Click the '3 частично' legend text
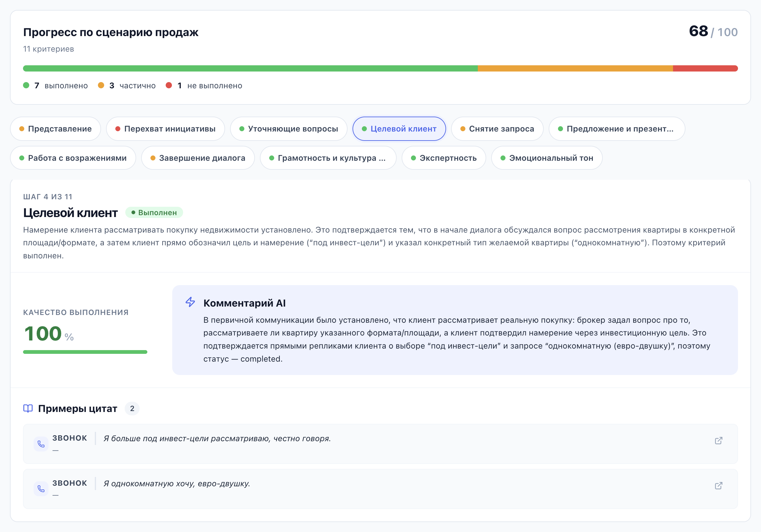Viewport: 761px width, 532px height. tap(132, 86)
